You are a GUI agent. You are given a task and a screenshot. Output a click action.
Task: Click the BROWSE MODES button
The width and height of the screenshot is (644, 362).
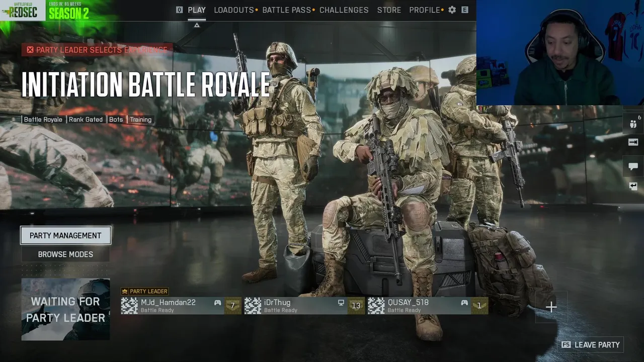[x=65, y=254]
